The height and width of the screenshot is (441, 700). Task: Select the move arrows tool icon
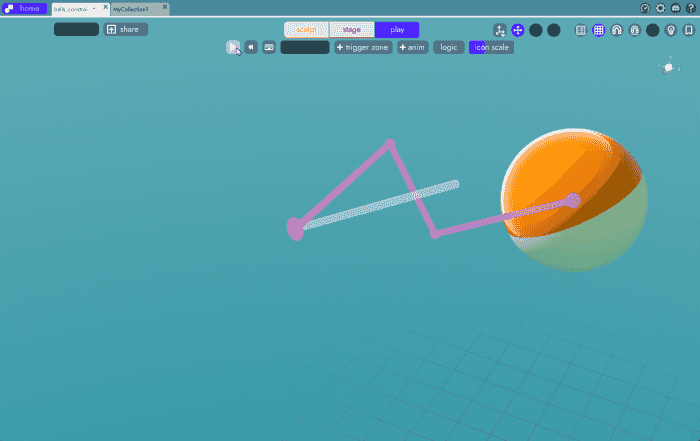(518, 30)
